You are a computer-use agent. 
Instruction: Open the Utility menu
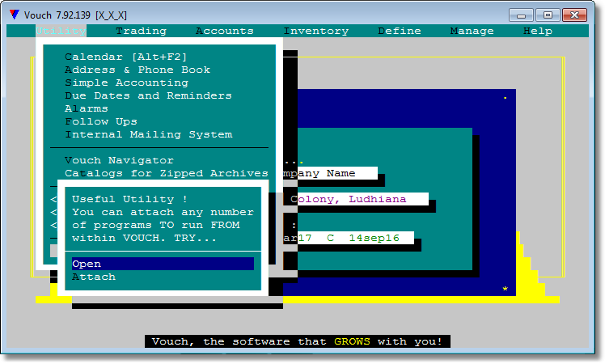click(x=61, y=31)
